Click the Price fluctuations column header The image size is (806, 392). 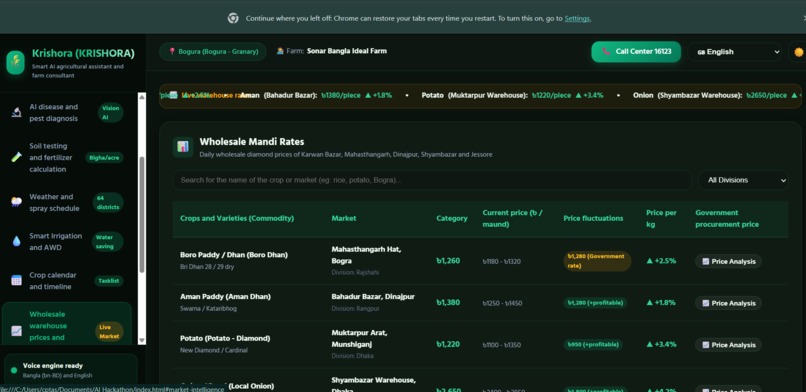pos(593,218)
